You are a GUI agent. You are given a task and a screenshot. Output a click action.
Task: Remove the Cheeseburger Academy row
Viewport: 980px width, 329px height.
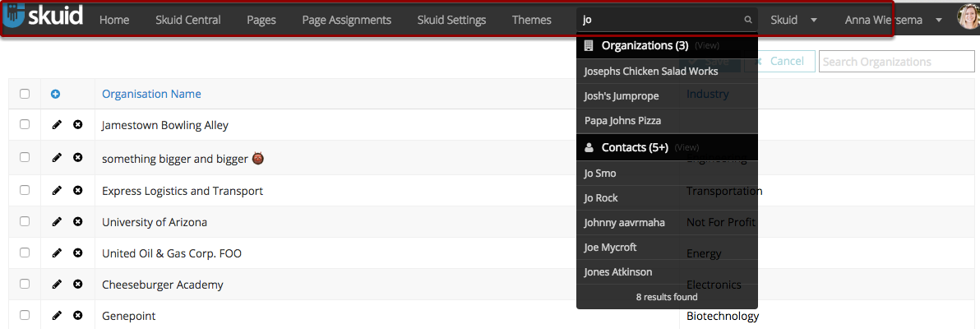(77, 284)
